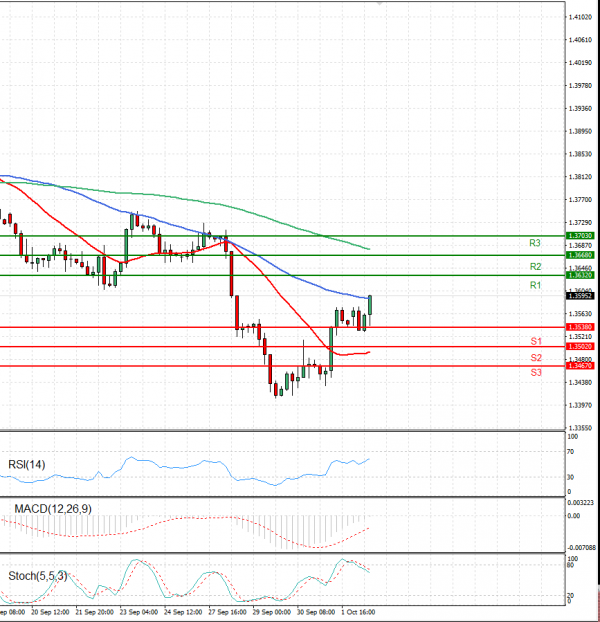Viewport: 600px width, 622px height.
Task: Select the red 1.35020 price tag
Action: (x=580, y=346)
